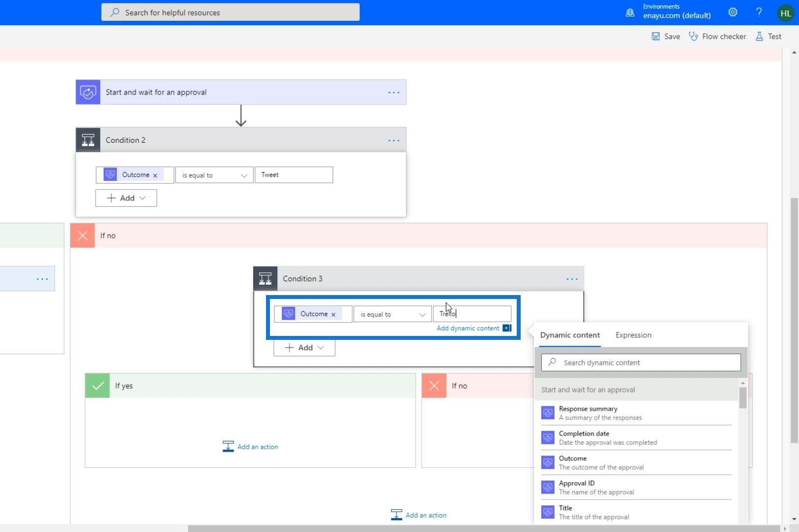Click the Save disk icon
The image size is (799, 532).
[656, 36]
